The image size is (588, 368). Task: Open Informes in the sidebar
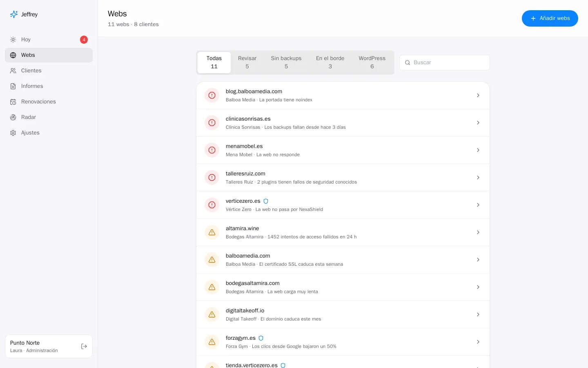(49, 86)
